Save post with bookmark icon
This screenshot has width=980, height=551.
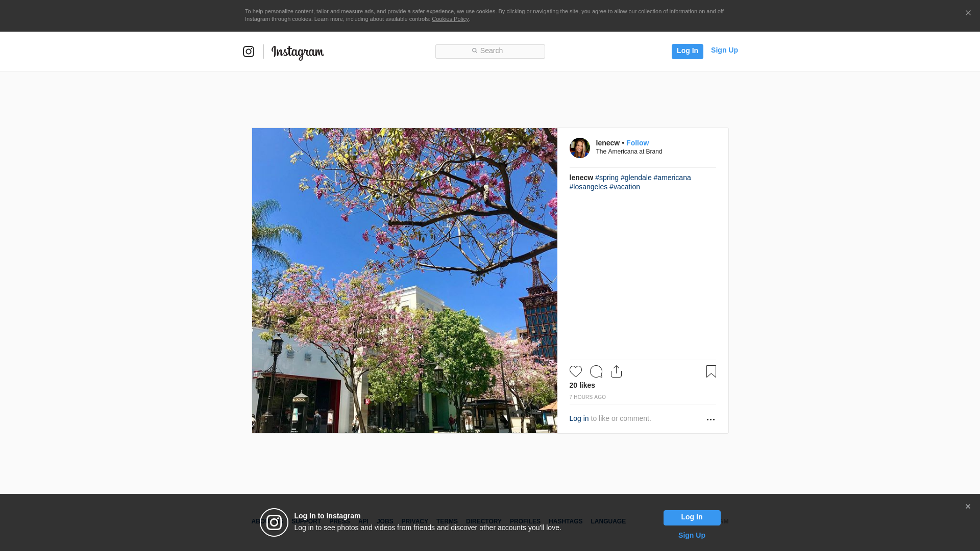pos(711,371)
